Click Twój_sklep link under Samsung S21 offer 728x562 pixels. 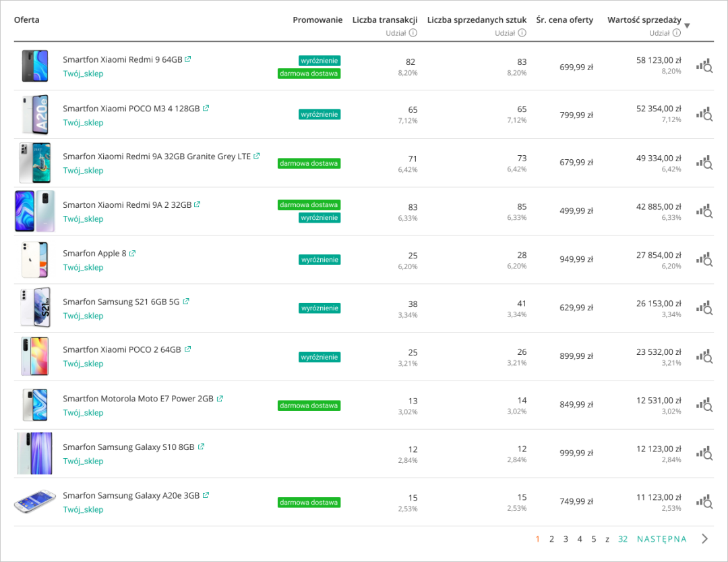pyautogui.click(x=83, y=316)
